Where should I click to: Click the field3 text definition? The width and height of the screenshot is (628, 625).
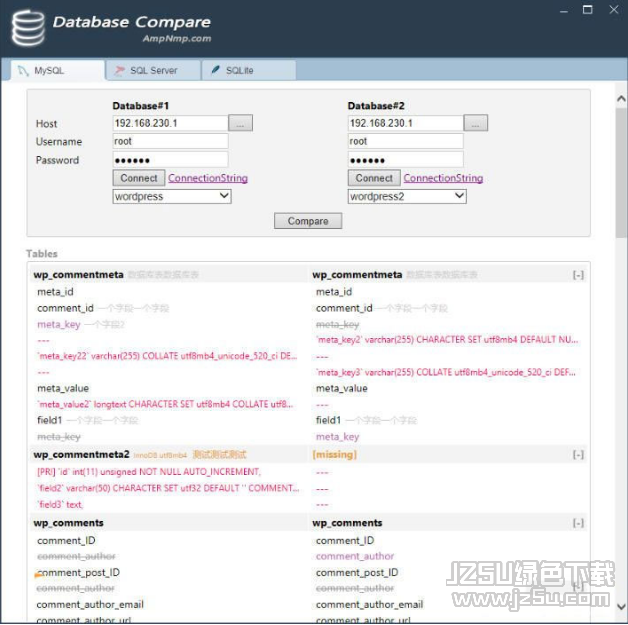(x=60, y=504)
